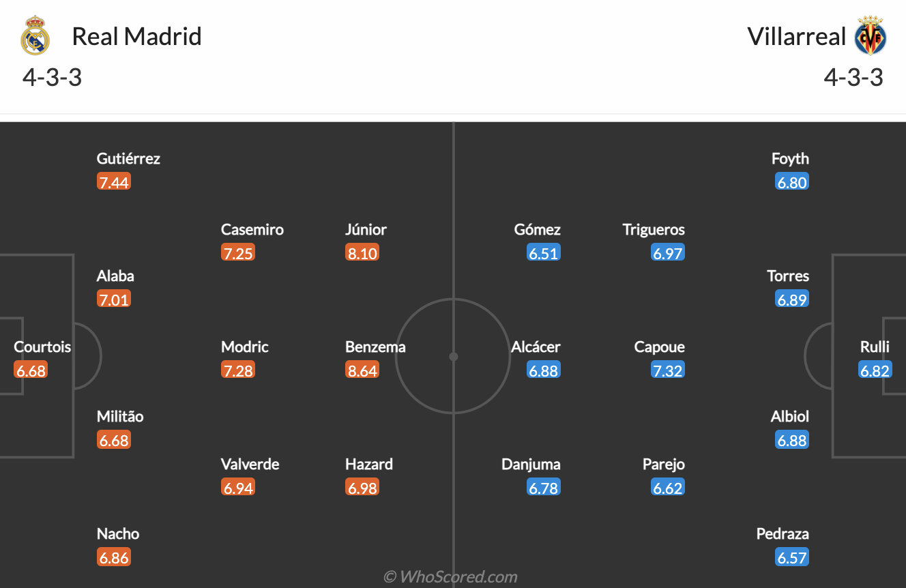Select Trigueros's 6.97 rating badge

tap(668, 254)
